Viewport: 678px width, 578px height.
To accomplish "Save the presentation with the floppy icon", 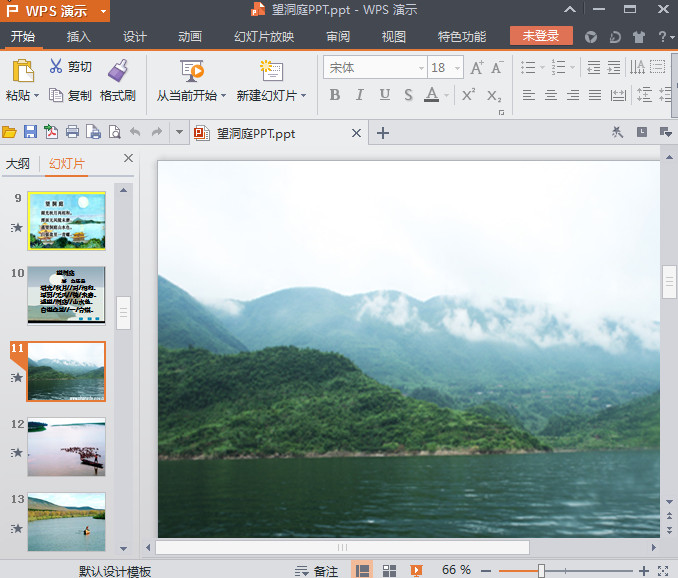I will point(30,132).
